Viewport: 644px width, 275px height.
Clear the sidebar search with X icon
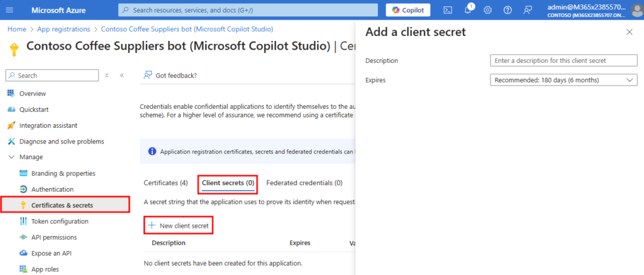click(x=107, y=76)
